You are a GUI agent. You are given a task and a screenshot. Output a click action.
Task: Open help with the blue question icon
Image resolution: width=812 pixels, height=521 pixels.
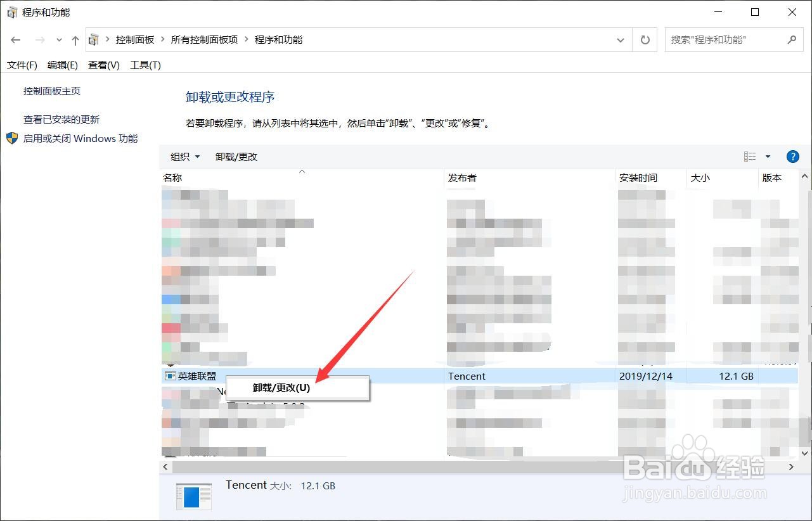point(792,157)
